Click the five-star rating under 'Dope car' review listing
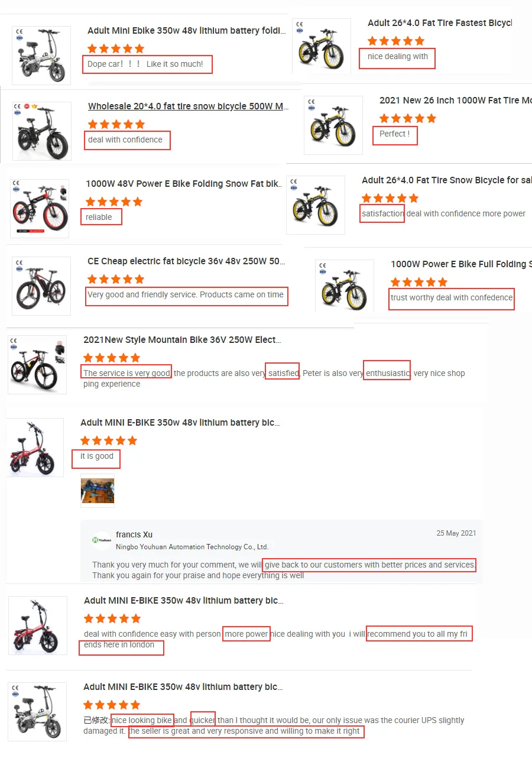Viewport: 532px width, 768px height. 116,48
